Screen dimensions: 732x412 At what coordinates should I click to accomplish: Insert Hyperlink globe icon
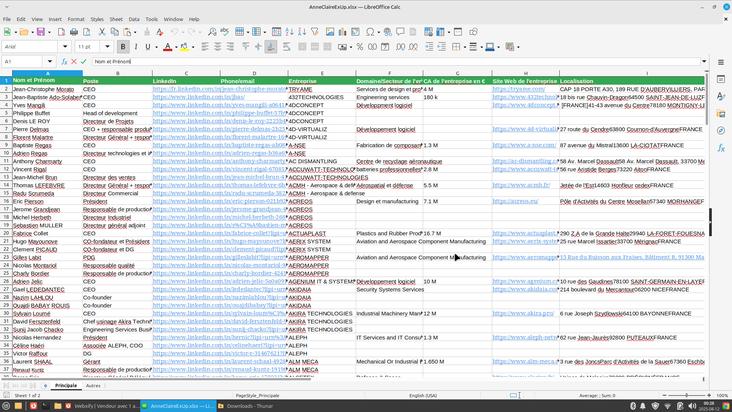(x=387, y=32)
